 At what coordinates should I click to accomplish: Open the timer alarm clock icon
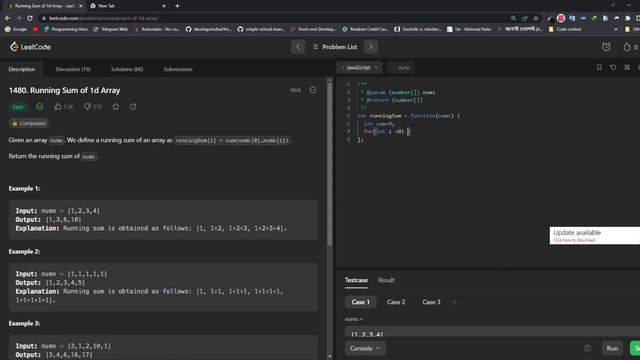coord(606,47)
